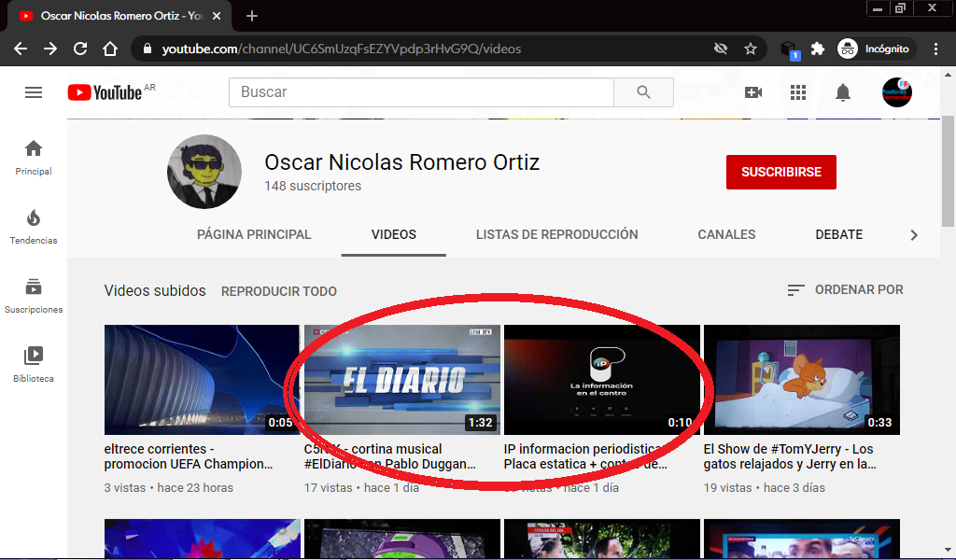Open LISTAS DE REPRODUCCIÓN tab
The width and height of the screenshot is (956, 560).
click(557, 234)
